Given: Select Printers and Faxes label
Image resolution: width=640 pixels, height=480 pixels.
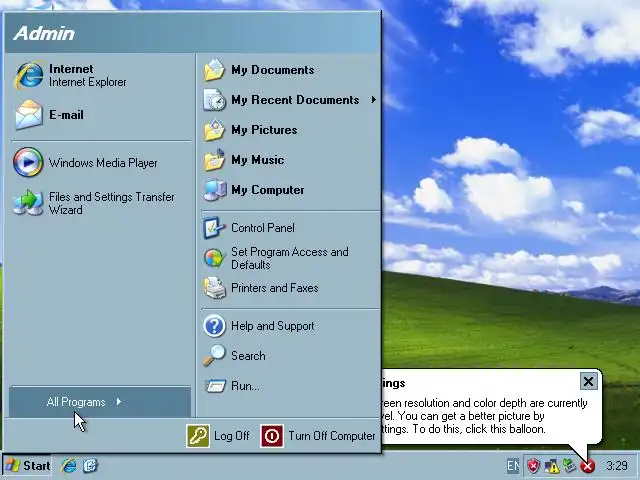Looking at the screenshot, I should click(275, 288).
